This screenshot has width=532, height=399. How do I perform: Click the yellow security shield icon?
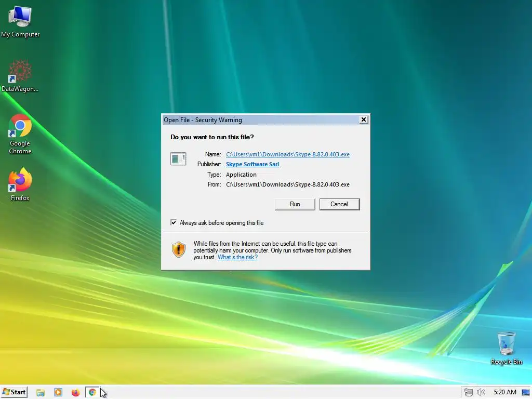pos(179,250)
